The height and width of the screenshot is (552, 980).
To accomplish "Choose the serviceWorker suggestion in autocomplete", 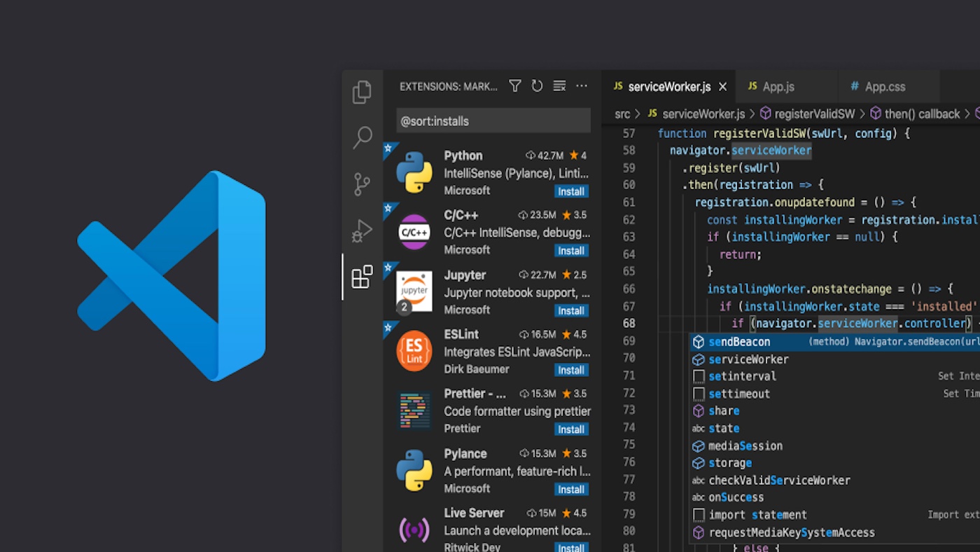I will [x=834, y=359].
